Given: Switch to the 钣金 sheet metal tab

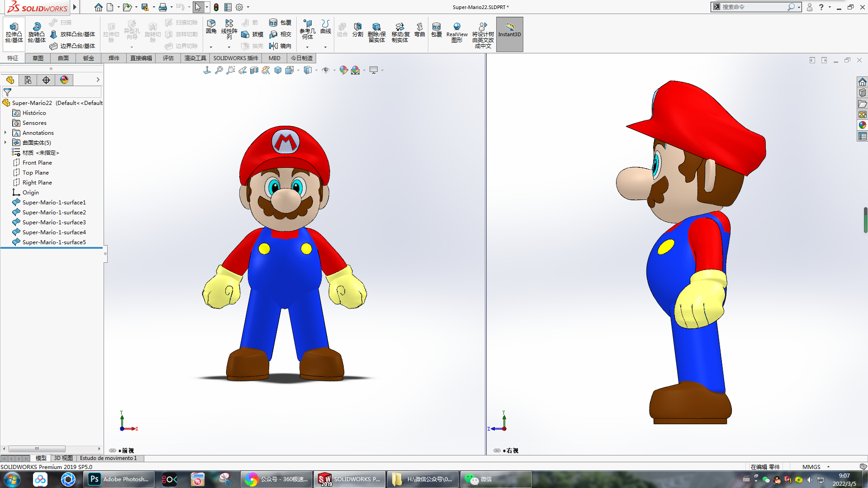Looking at the screenshot, I should coord(89,58).
